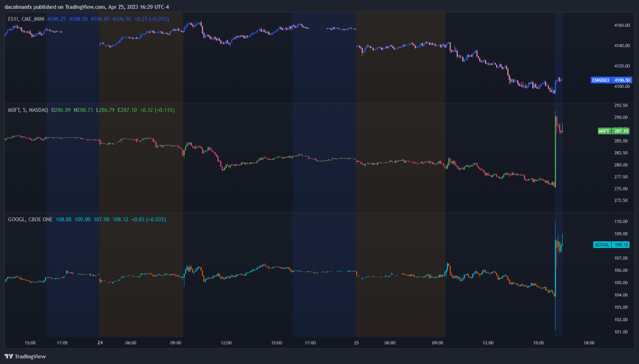Click the 4160.00 price axis label

click(x=622, y=25)
